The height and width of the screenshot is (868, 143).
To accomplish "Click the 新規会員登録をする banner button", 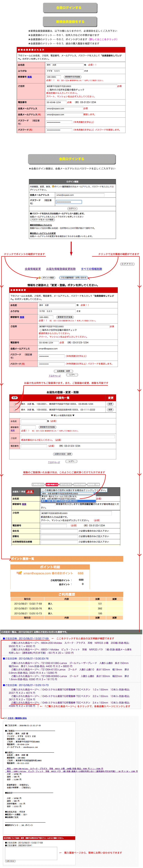I will (x=70, y=22).
